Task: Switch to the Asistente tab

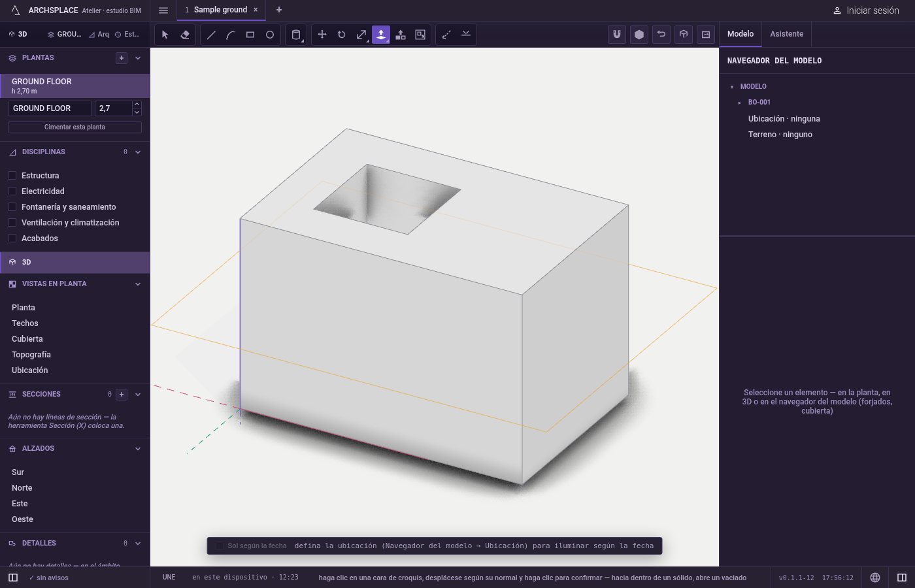Action: (787, 34)
